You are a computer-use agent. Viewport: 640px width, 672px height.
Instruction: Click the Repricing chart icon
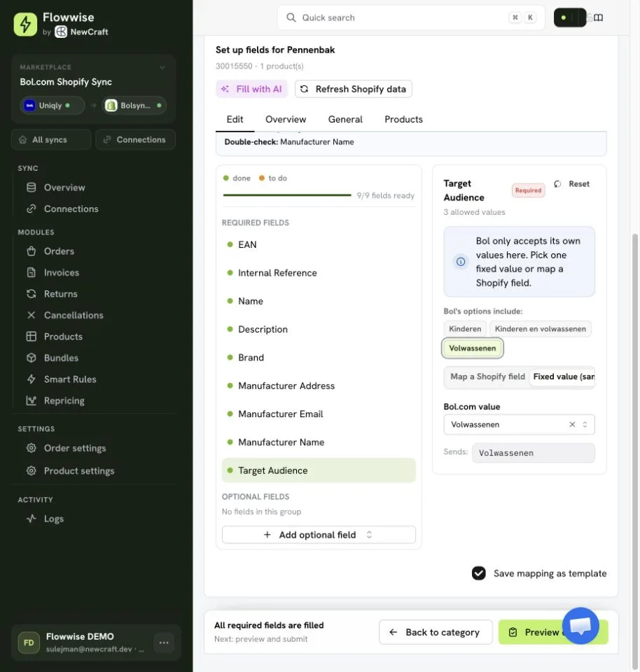(x=32, y=400)
